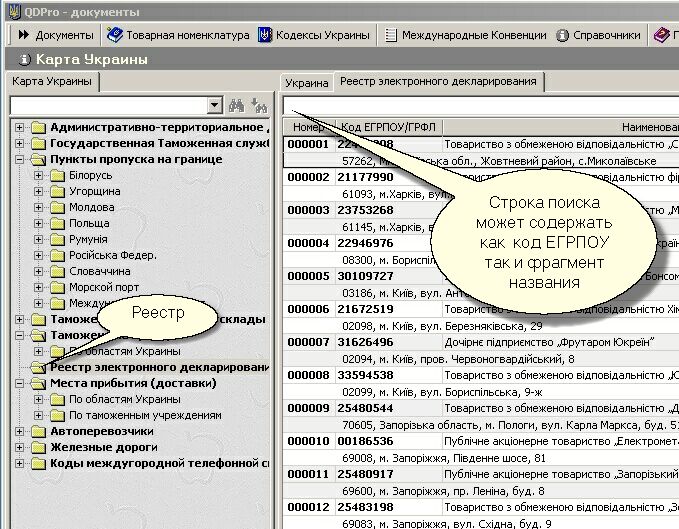
Task: Select the Реестр электронного декларирования tab
Action: (x=438, y=81)
